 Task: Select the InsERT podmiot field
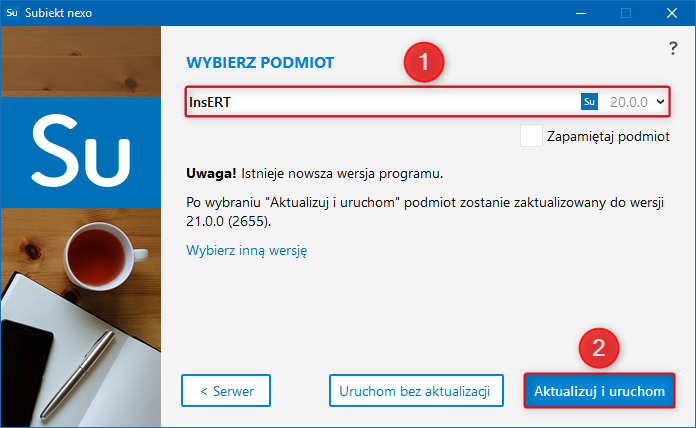(x=427, y=102)
